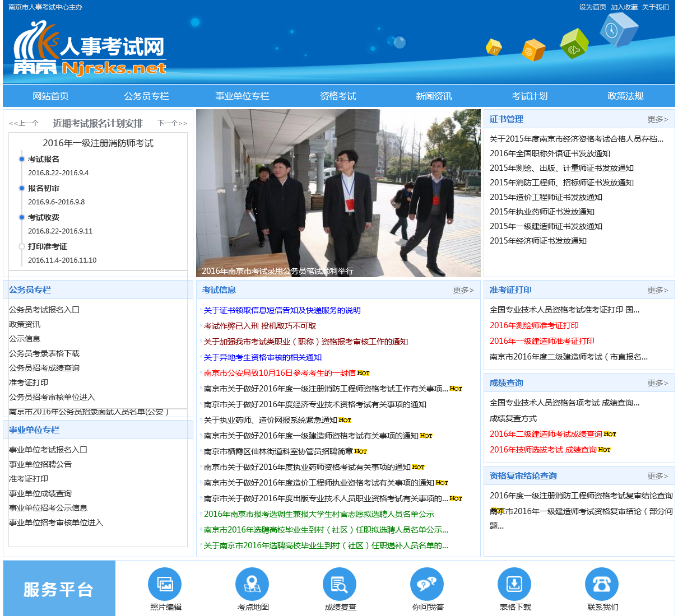Open 2016年一级建造师准考证打印 link
Image resolution: width=678 pixels, height=616 pixels.
pyautogui.click(x=542, y=341)
